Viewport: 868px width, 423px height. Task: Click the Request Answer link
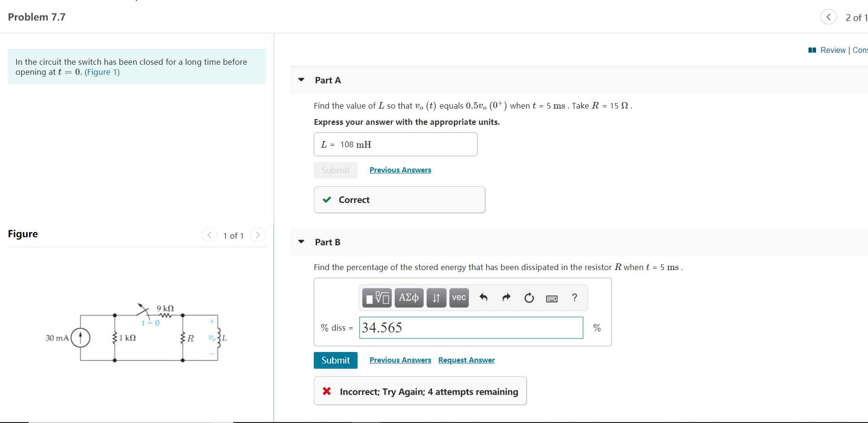tap(467, 360)
